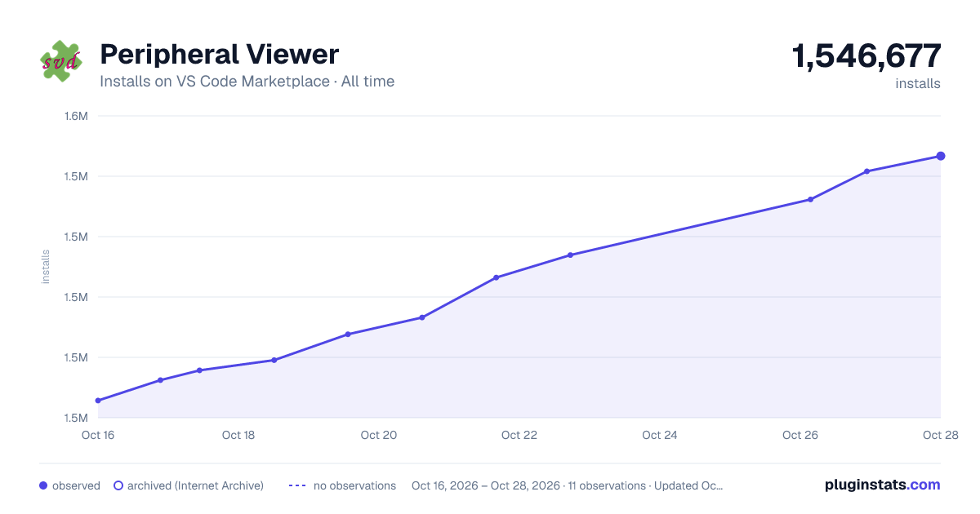Click the data point between Oct 22 and Oct 24

pos(570,255)
